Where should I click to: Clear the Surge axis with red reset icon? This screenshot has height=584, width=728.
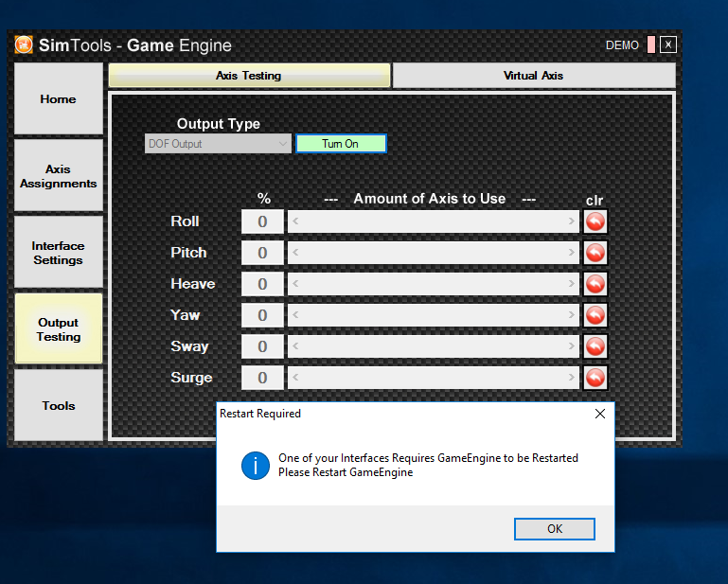click(595, 378)
